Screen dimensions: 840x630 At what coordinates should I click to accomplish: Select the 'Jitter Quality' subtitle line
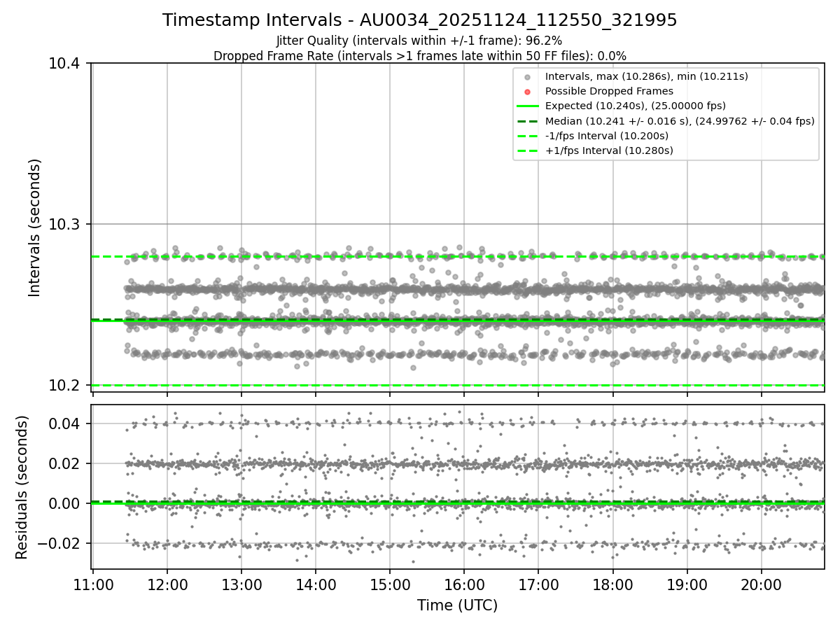(x=419, y=41)
